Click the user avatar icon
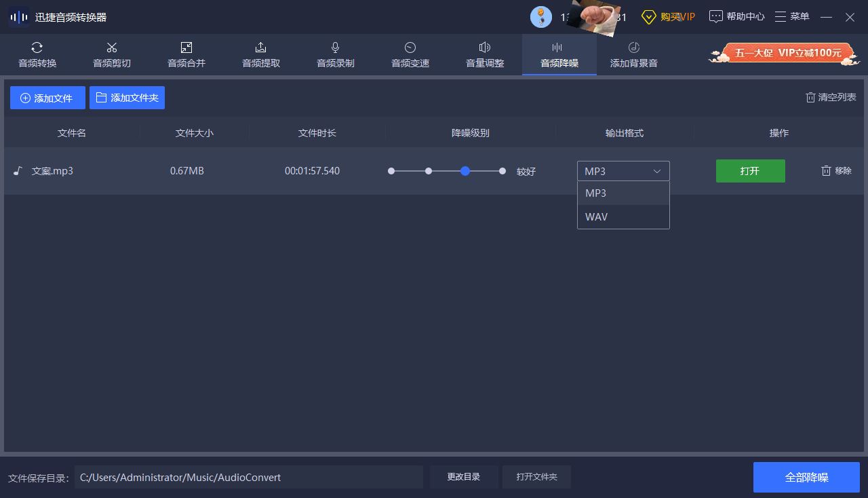 pyautogui.click(x=541, y=17)
